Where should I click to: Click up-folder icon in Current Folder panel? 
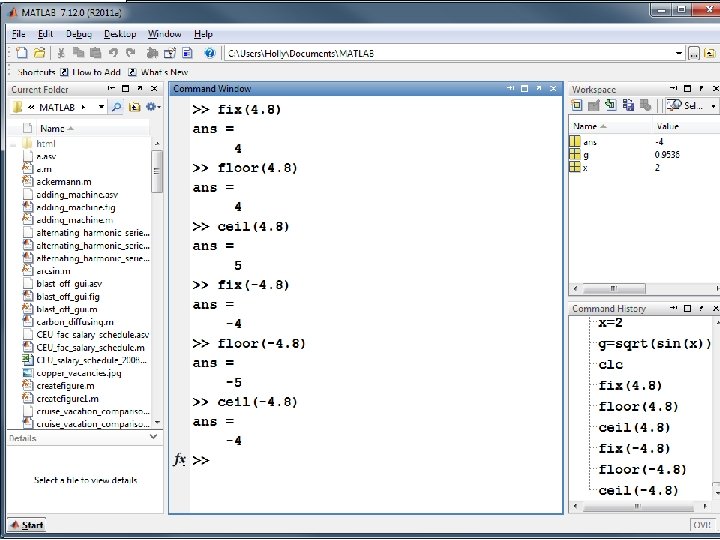point(134,107)
